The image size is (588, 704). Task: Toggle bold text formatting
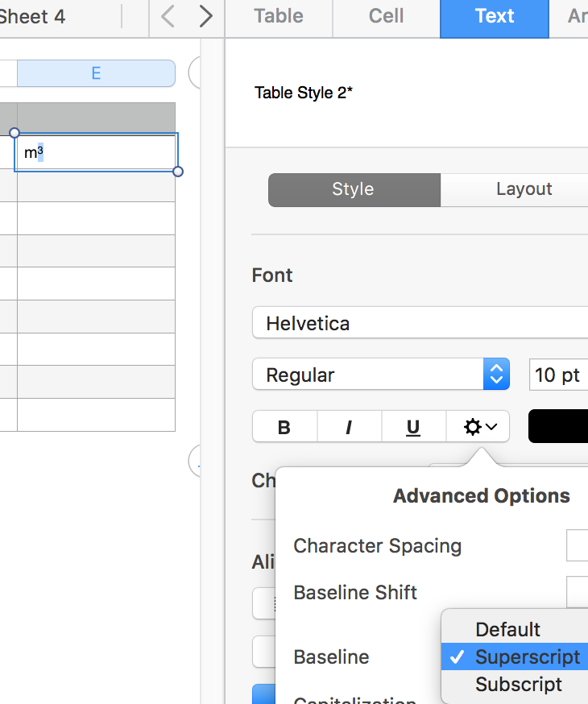click(x=284, y=426)
